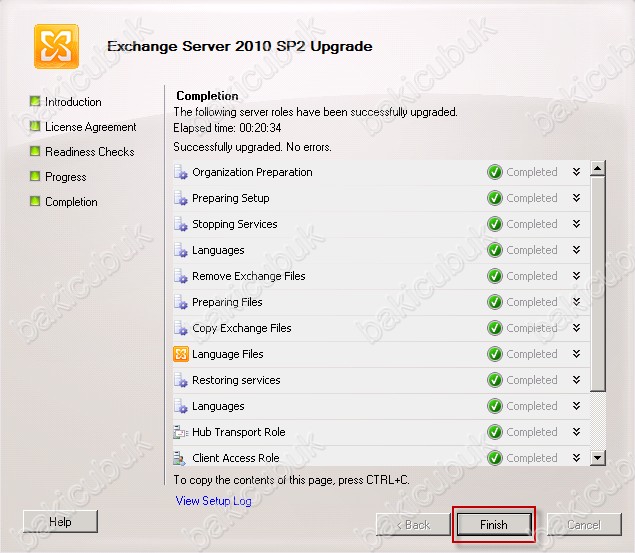Click the Stopping Services row label

[235, 224]
